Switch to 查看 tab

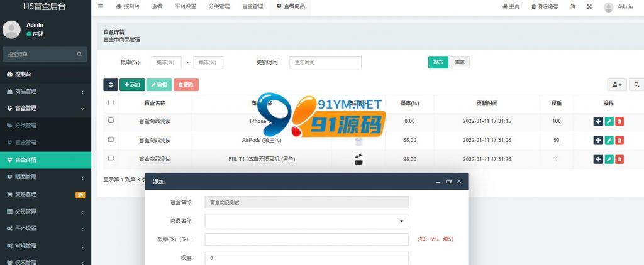point(157,6)
